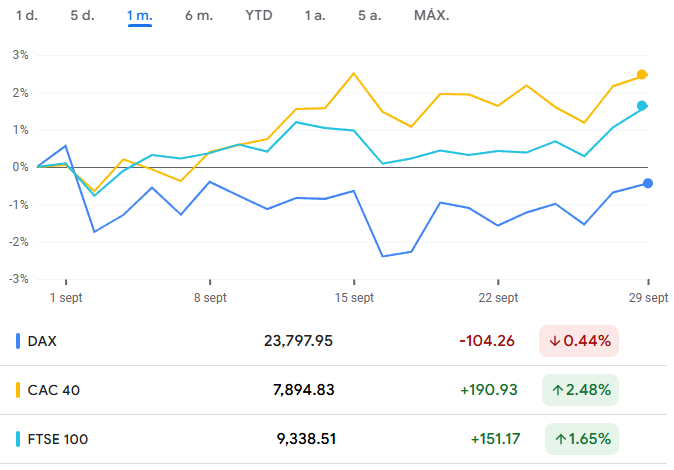Screen dimensions: 674x470
Task: Select the 1 m. range tab
Action: click(140, 16)
